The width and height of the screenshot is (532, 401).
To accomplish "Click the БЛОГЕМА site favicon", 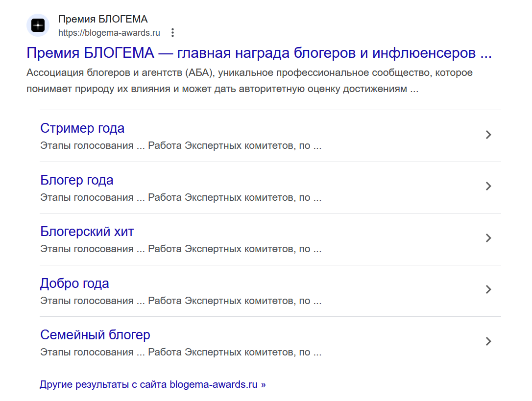I will [x=38, y=25].
